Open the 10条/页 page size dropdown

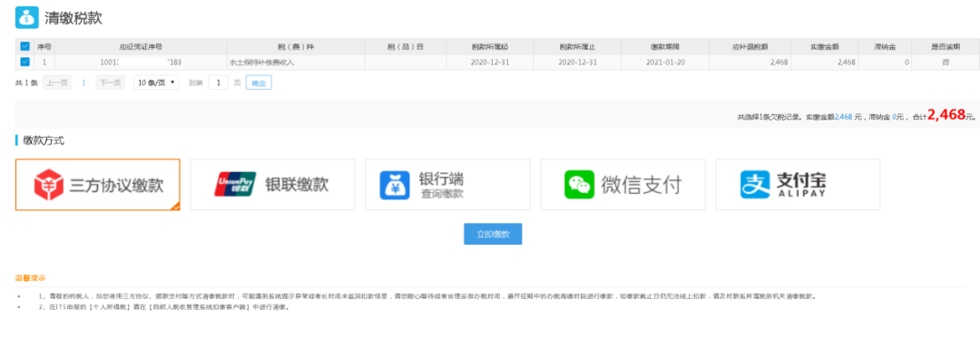[x=156, y=82]
